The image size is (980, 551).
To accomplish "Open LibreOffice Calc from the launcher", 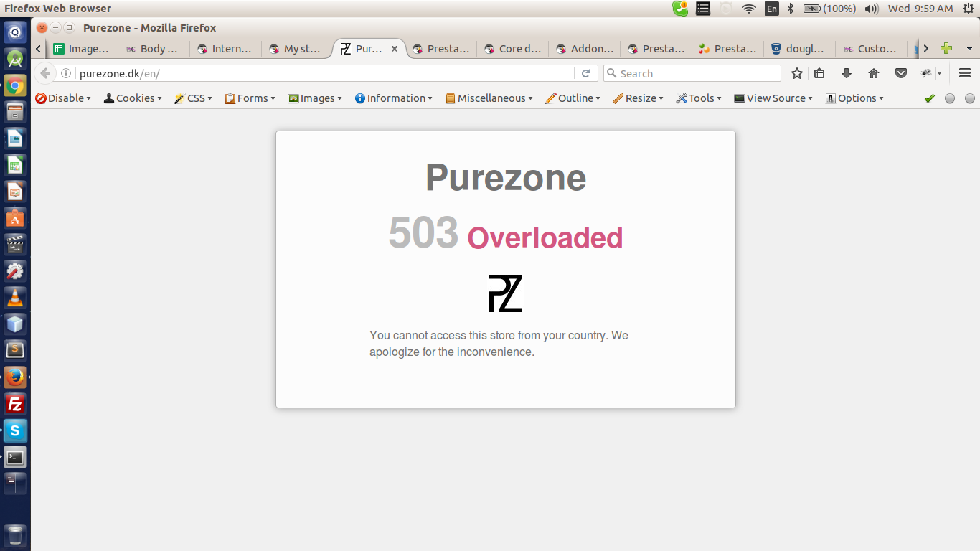I will pos(15,165).
